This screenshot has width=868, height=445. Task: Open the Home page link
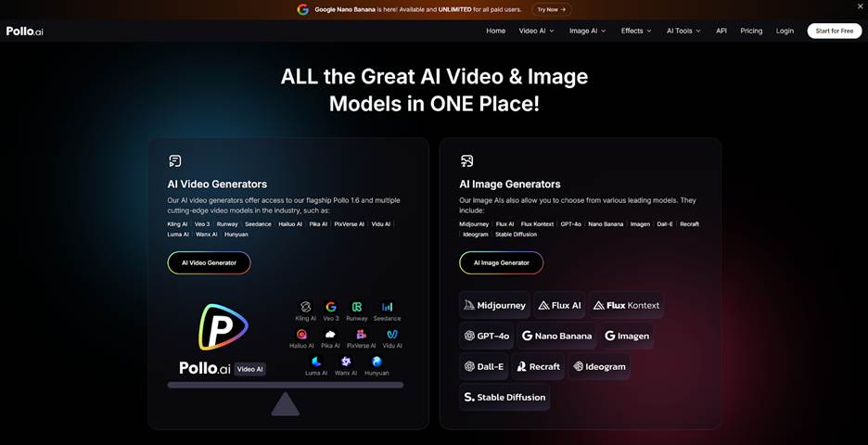click(x=495, y=31)
